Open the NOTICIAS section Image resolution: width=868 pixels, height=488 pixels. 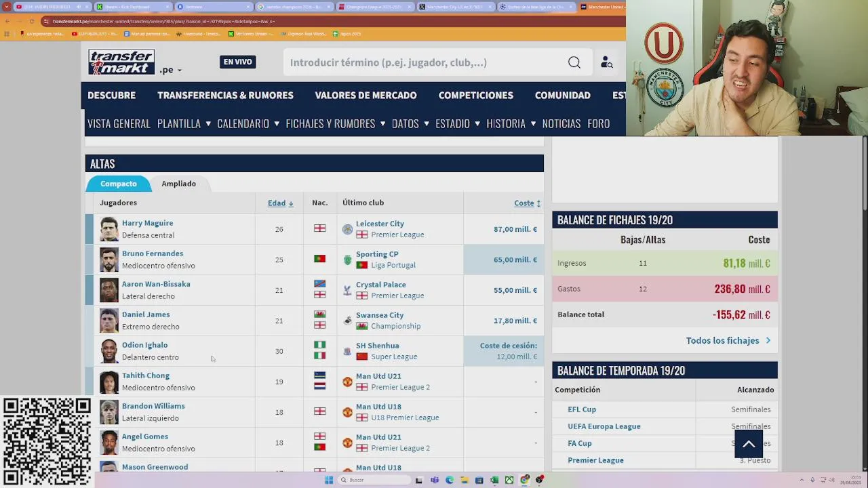(561, 123)
